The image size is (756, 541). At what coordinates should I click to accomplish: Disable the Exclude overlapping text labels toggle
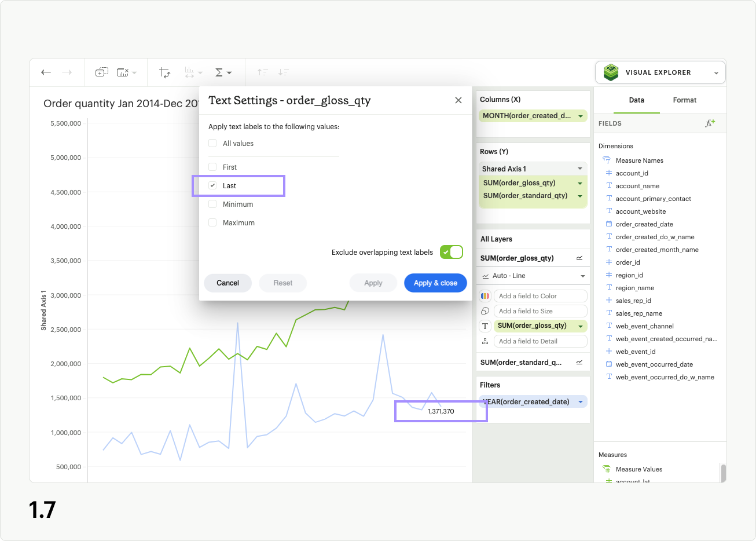[451, 252]
